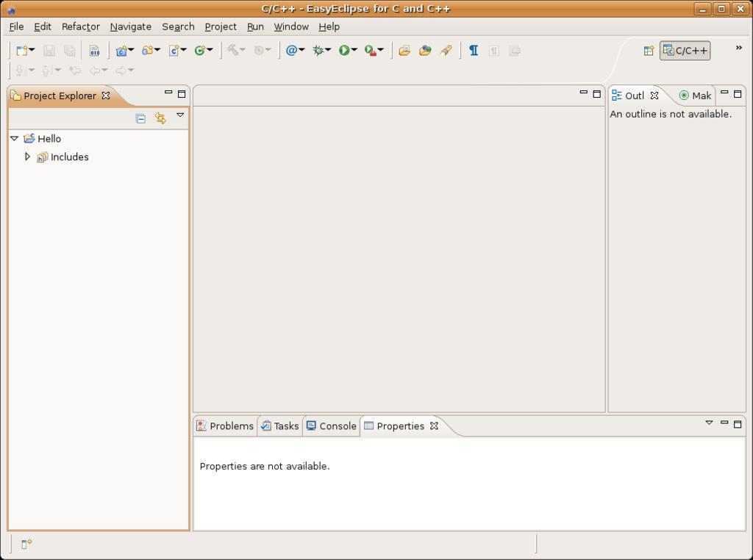Click Collapse All in Project Explorer

coord(140,118)
